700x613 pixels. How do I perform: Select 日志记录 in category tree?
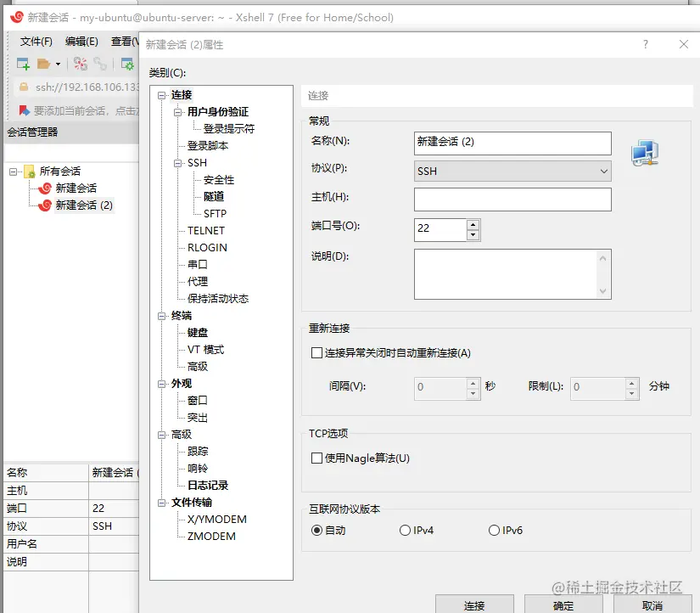click(x=208, y=485)
